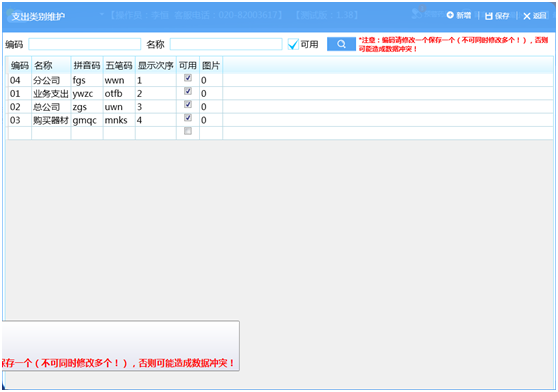The image size is (558, 392).
Task: Toggle the 可用 filter checkbox
Action: click(x=293, y=44)
